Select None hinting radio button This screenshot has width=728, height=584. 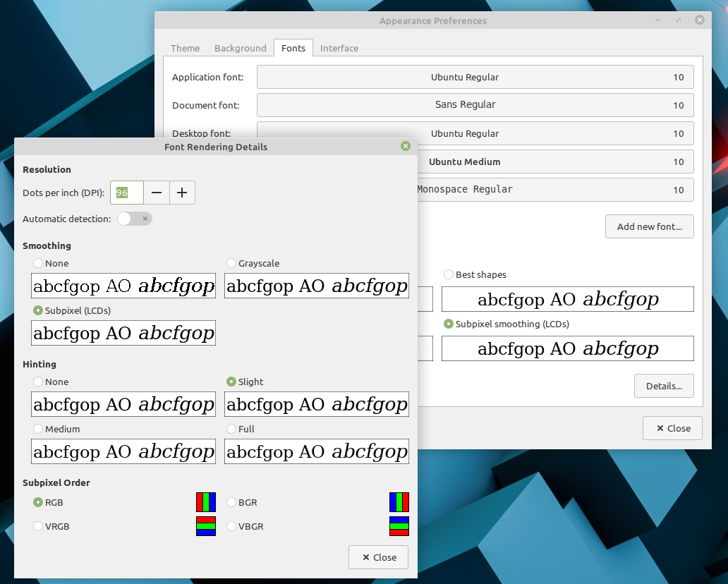(38, 382)
